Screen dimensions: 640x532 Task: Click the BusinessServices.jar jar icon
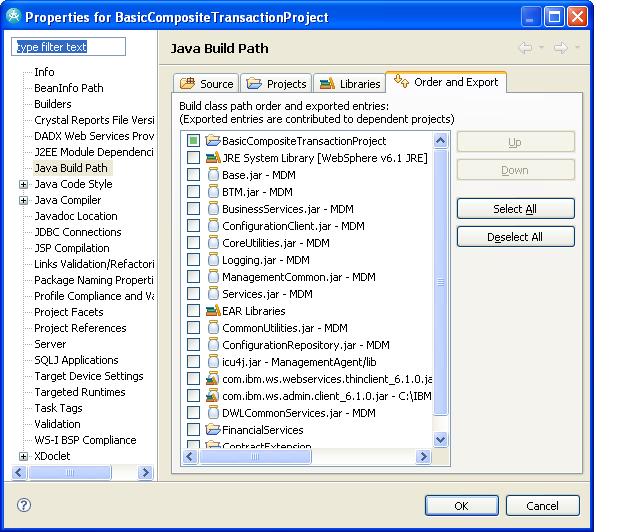[x=213, y=209]
